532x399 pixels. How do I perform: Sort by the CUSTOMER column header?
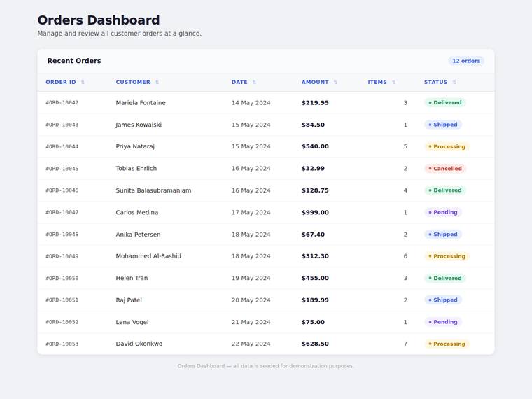click(133, 82)
